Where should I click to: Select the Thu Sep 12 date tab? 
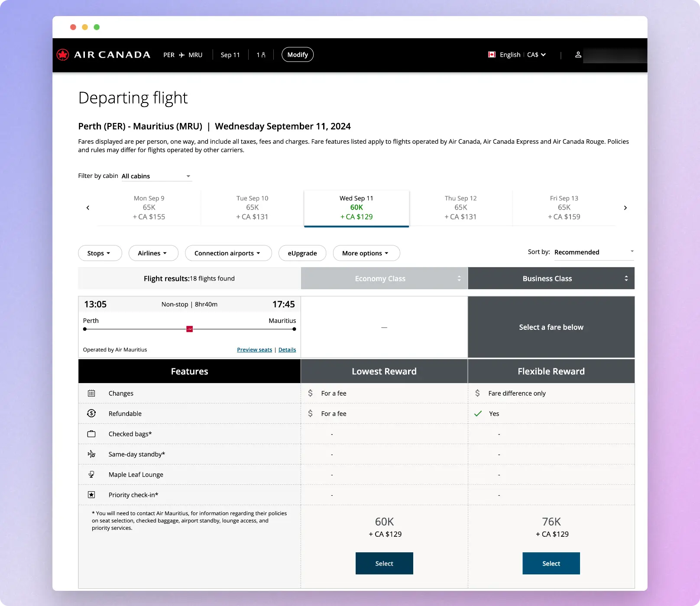tap(460, 208)
